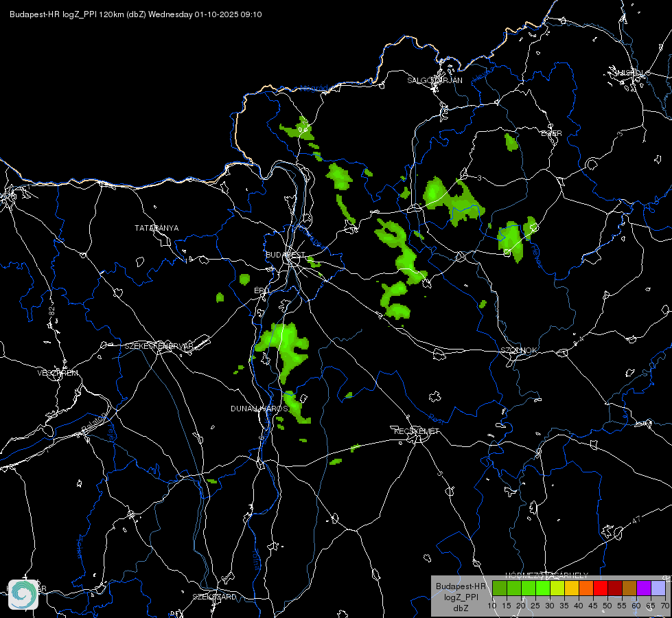Click the swirl logo icon at bottom-left

tap(23, 594)
